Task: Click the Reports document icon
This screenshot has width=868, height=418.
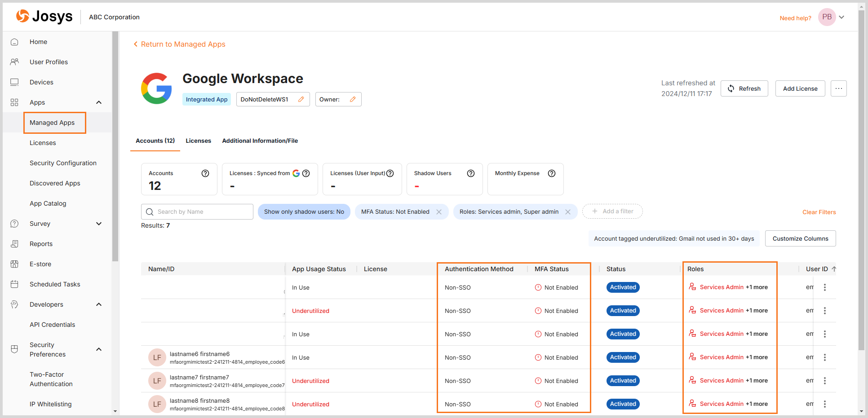Action: tap(14, 244)
